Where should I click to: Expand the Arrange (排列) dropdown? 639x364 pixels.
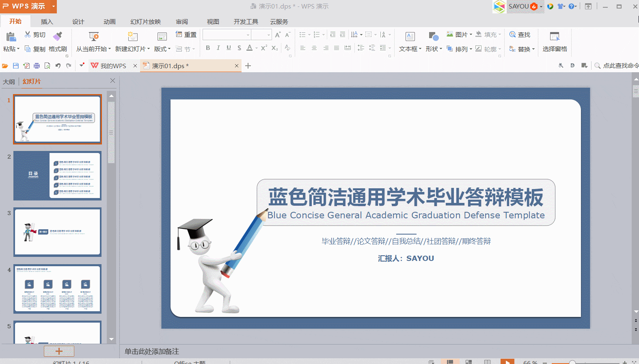point(471,49)
